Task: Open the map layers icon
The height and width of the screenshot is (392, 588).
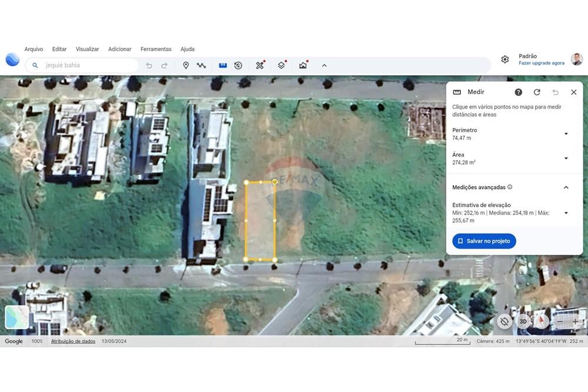Action: [x=281, y=65]
